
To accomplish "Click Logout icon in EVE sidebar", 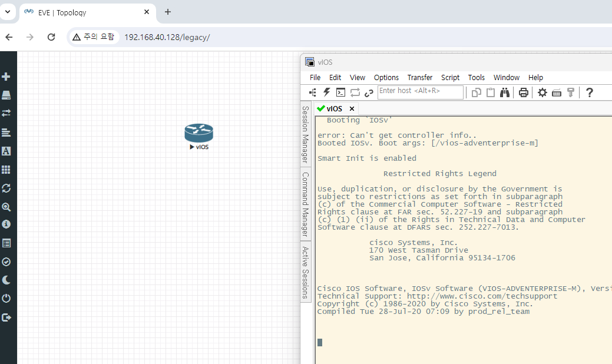I will [6, 317].
